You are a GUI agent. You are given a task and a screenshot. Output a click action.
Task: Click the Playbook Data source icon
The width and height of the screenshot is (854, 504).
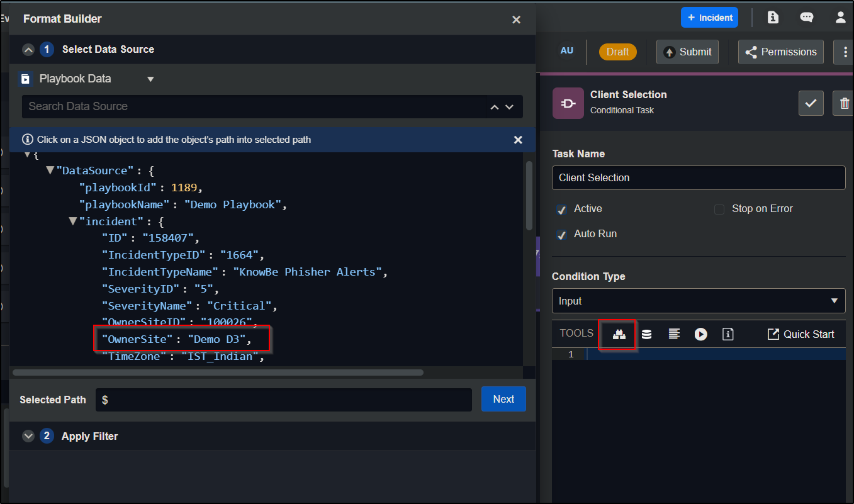pyautogui.click(x=25, y=79)
